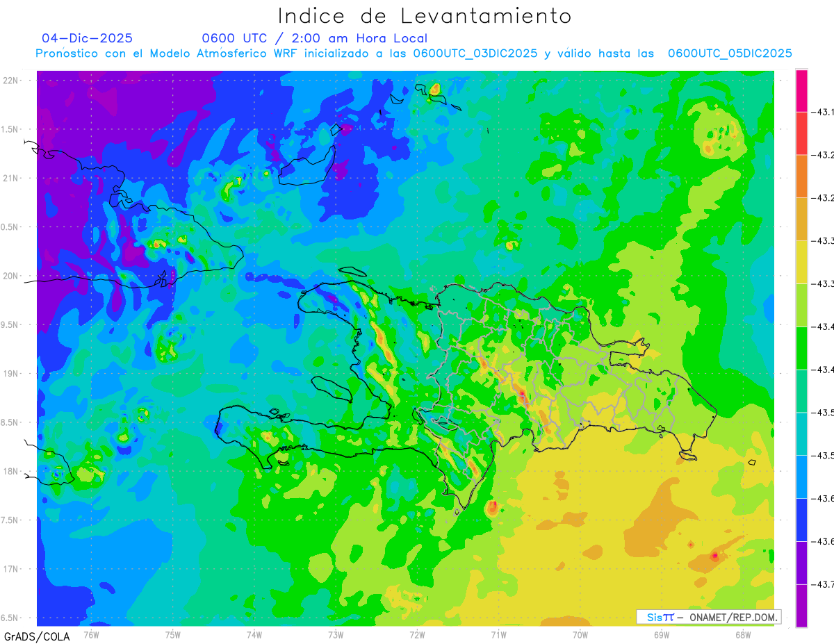Click the 18N latitude label
The width and height of the screenshot is (834, 644).
11,471
